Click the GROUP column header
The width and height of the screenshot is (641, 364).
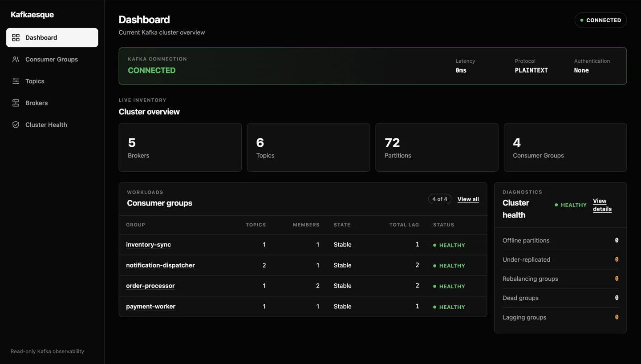point(135,225)
